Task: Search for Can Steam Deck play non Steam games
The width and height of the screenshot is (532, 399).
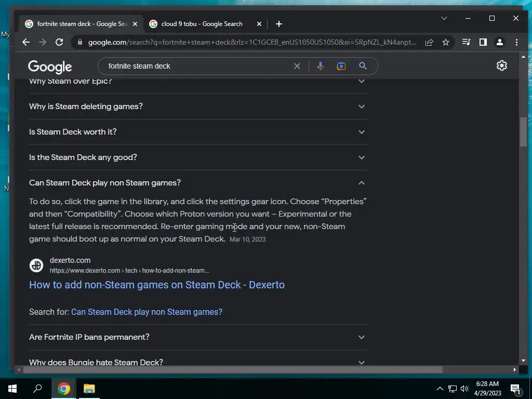Action: click(147, 312)
